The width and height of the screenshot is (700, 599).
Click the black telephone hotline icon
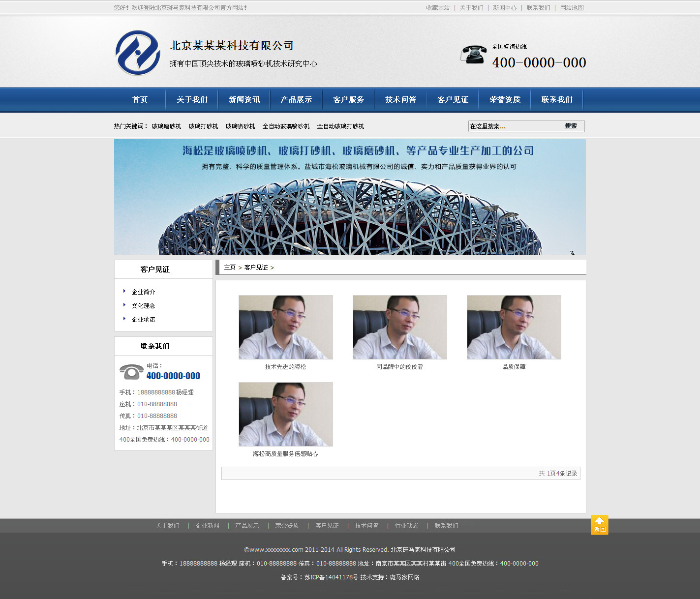click(473, 55)
